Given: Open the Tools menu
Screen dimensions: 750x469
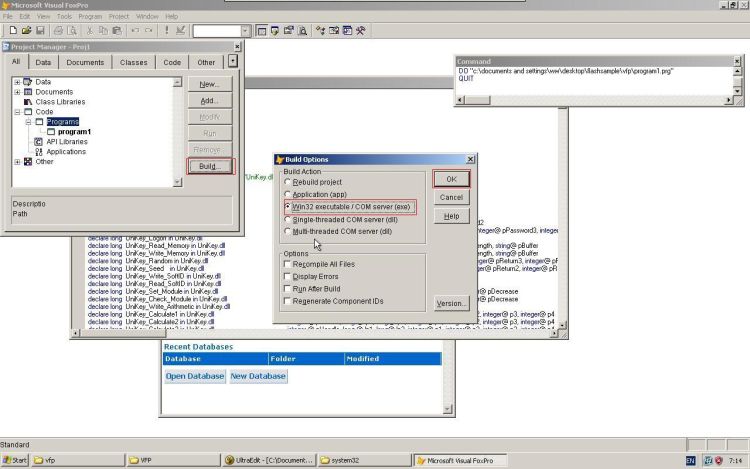Looking at the screenshot, I should [x=64, y=16].
